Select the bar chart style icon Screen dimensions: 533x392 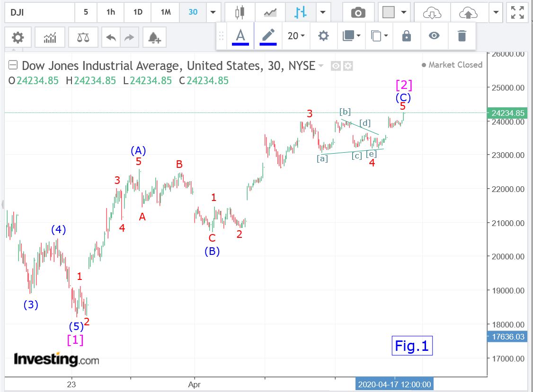(301, 13)
